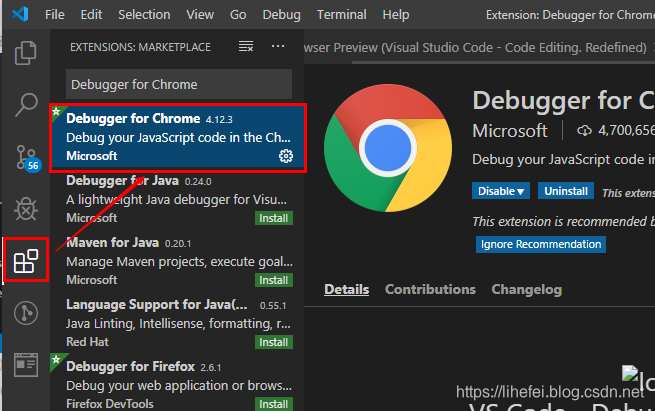
Task: Select Debugger for Chrome list entry
Action: click(x=178, y=138)
